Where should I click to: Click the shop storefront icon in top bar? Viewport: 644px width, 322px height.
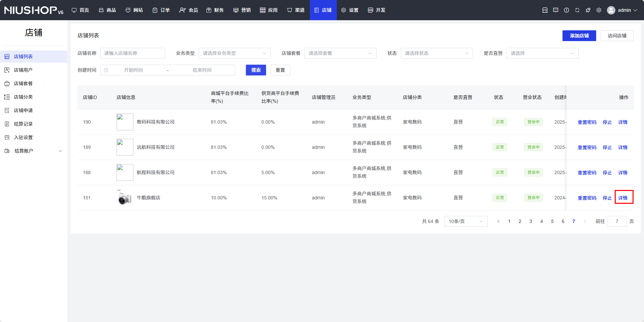(x=545, y=10)
